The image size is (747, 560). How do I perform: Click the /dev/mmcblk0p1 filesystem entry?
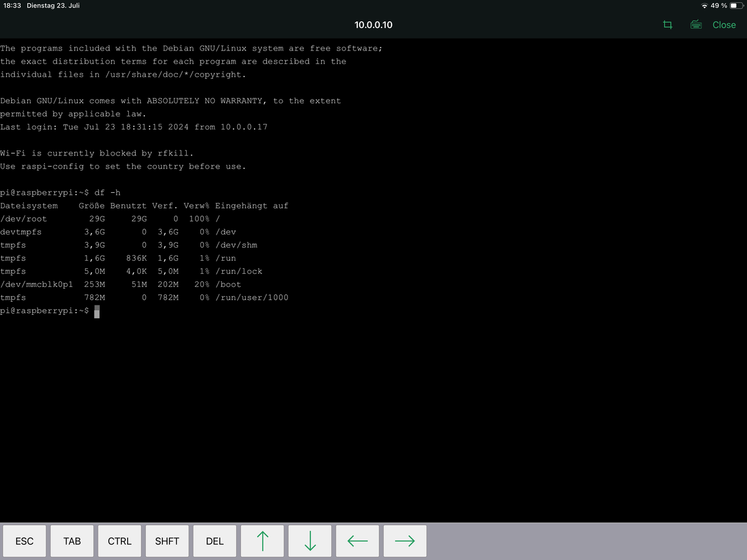37,284
